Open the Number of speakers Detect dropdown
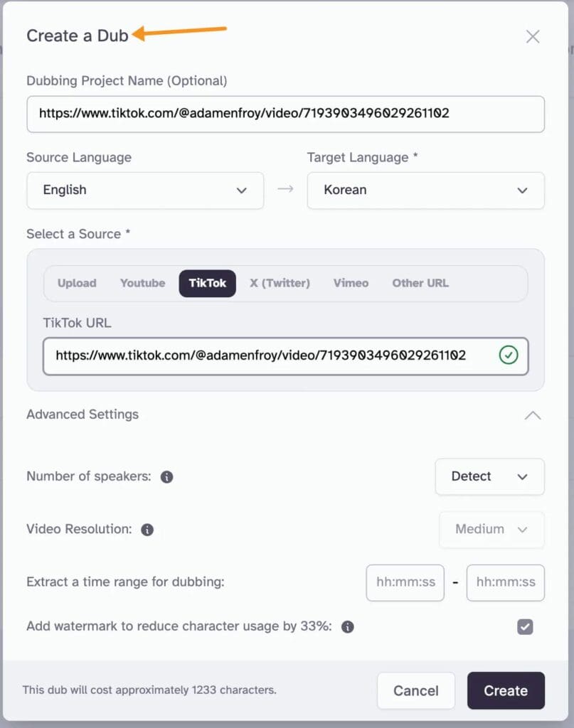574x728 pixels. pos(489,477)
